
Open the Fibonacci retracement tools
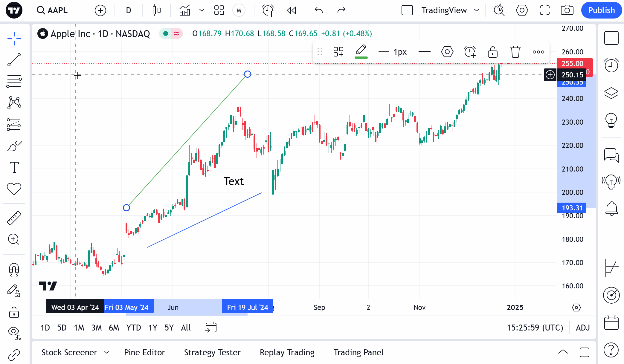(14, 81)
